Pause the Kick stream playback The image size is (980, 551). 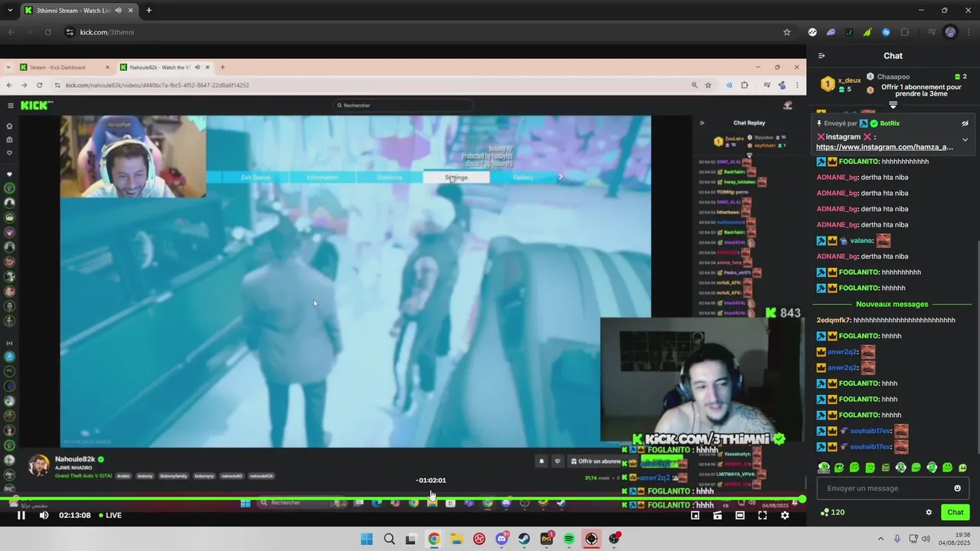[21, 515]
